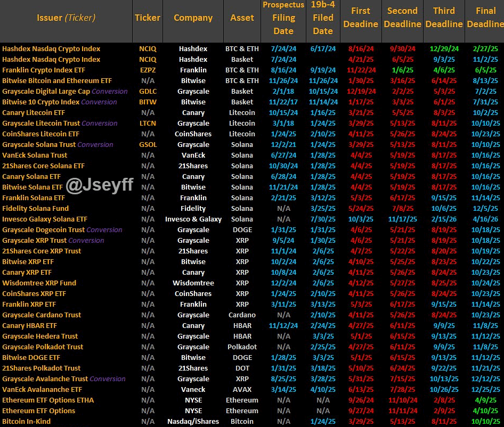Select Bitwise Bitcoin and Ethereum ETF name
The image size is (504, 427).
pyautogui.click(x=57, y=80)
